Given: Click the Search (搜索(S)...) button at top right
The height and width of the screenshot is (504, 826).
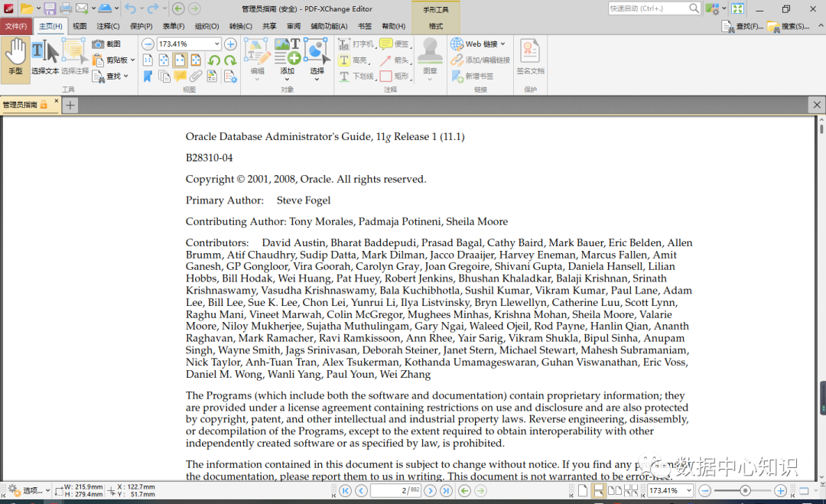Looking at the screenshot, I should click(x=789, y=26).
